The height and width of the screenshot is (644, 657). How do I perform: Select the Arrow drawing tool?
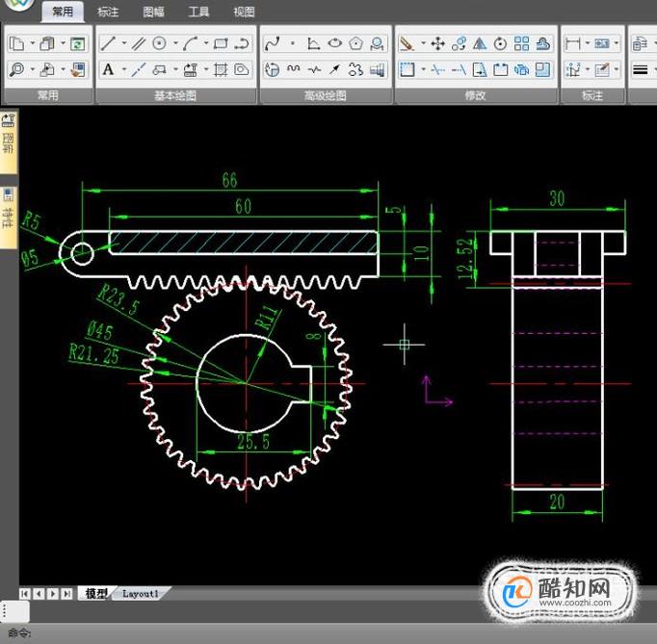tap(335, 69)
